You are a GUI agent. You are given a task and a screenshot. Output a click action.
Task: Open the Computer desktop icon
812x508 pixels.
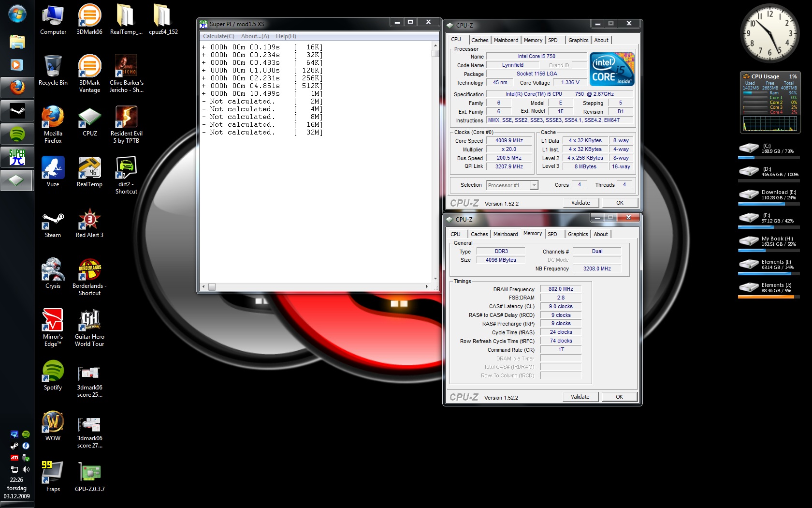point(53,20)
